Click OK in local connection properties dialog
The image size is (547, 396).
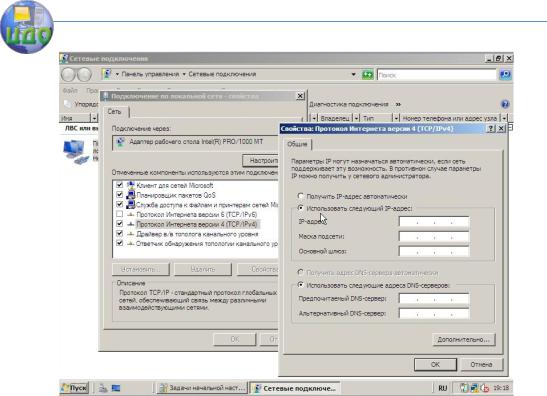235,339
